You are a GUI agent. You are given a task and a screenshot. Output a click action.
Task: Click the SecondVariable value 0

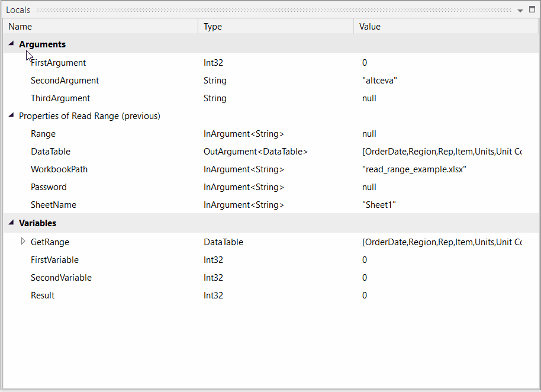point(365,278)
